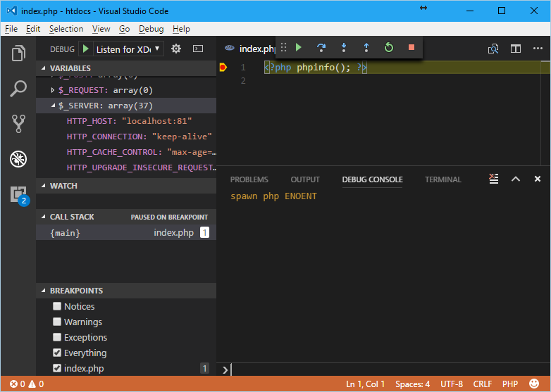Switch to the Terminal tab

(442, 179)
